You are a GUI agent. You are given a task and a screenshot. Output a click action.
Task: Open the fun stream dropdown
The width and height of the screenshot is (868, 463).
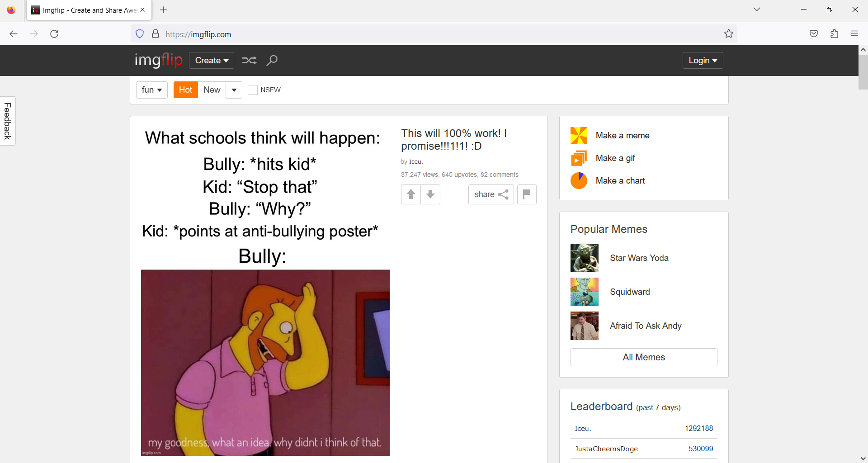tap(152, 90)
